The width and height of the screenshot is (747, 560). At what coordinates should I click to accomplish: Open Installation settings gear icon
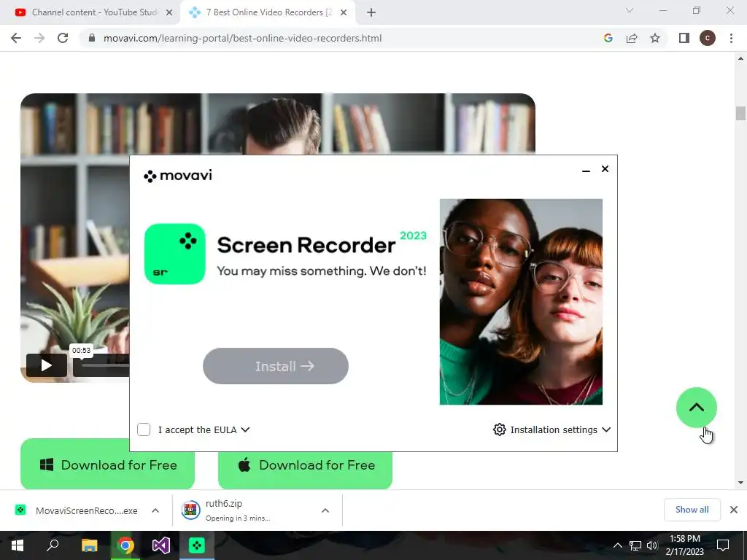pyautogui.click(x=499, y=429)
